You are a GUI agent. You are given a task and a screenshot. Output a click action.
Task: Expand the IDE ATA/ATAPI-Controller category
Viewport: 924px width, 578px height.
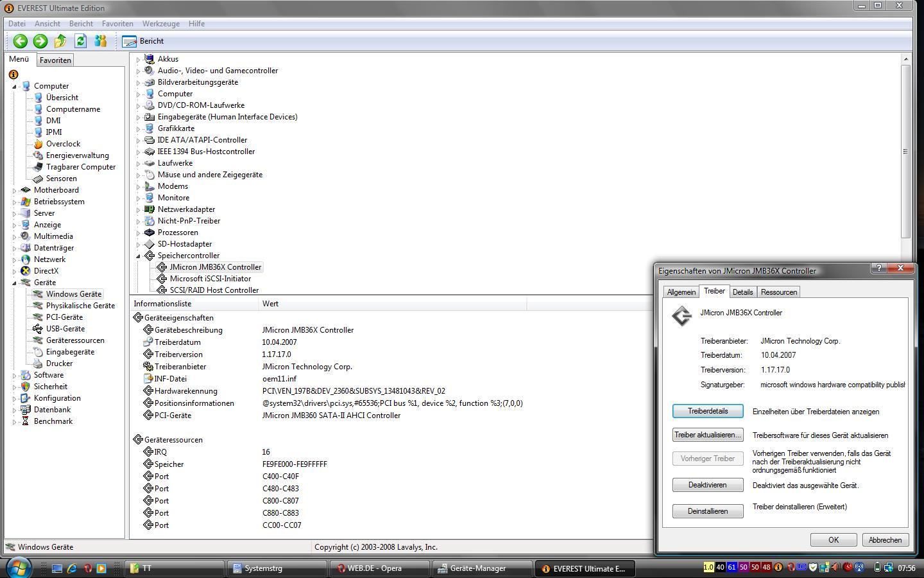[138, 140]
